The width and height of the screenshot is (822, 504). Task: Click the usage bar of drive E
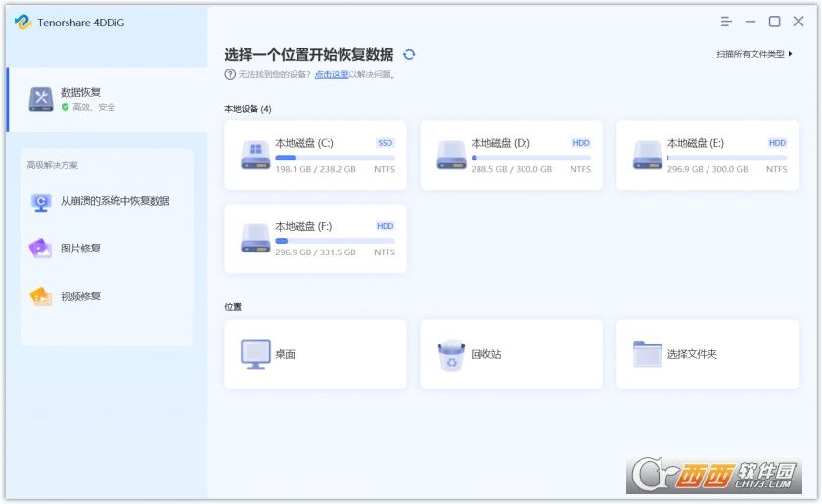(x=727, y=158)
